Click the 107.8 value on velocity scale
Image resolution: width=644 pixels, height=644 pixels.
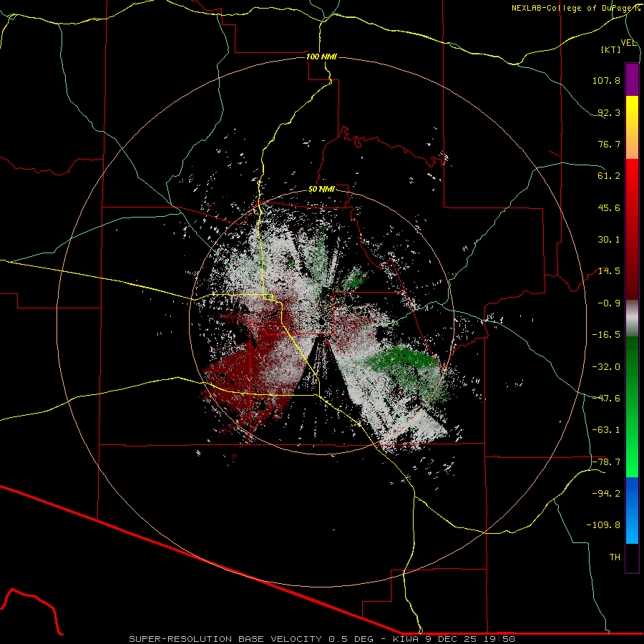pos(606,81)
